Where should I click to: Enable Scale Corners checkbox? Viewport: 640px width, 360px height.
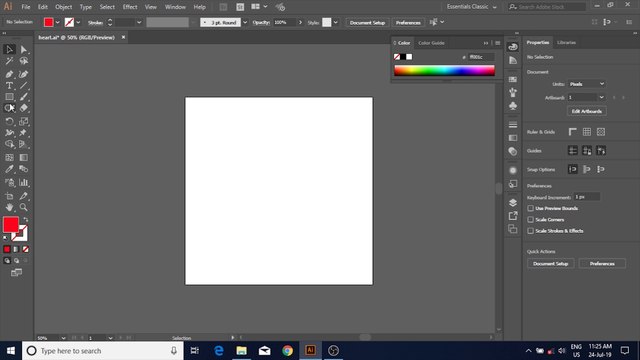531,220
